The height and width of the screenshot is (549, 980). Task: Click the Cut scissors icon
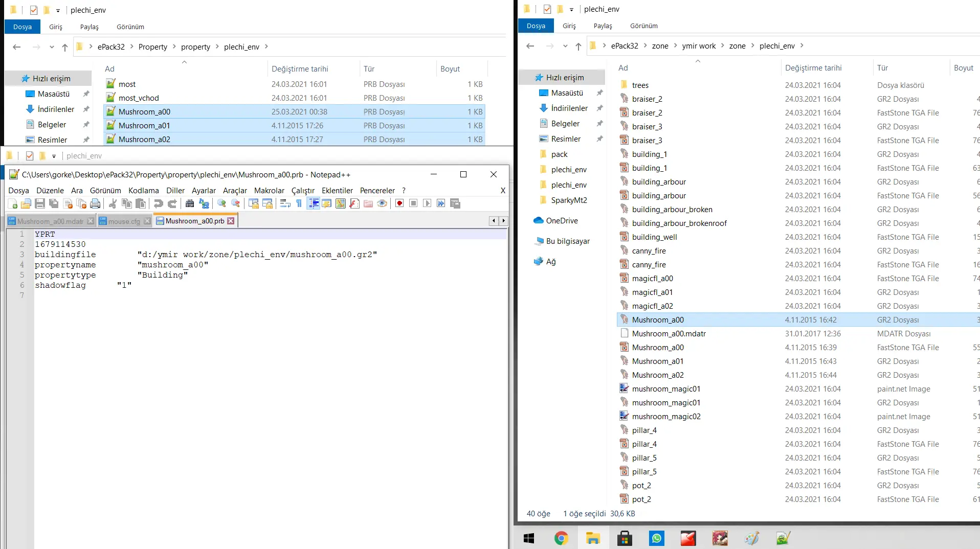113,204
